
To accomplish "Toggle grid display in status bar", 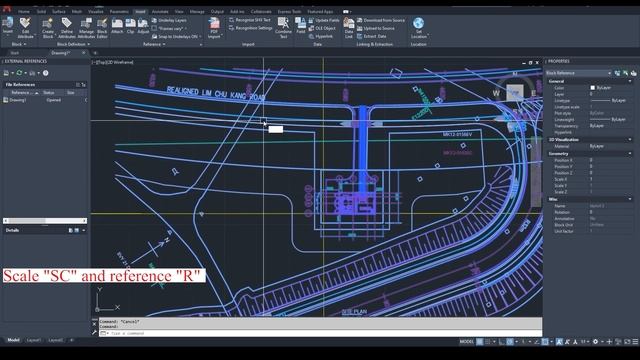I will (480, 342).
